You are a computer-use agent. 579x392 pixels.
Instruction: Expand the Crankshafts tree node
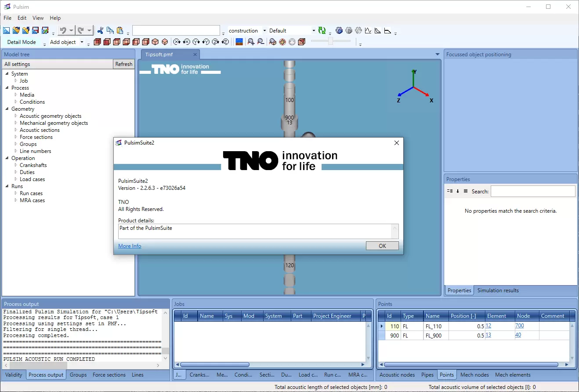(16, 165)
